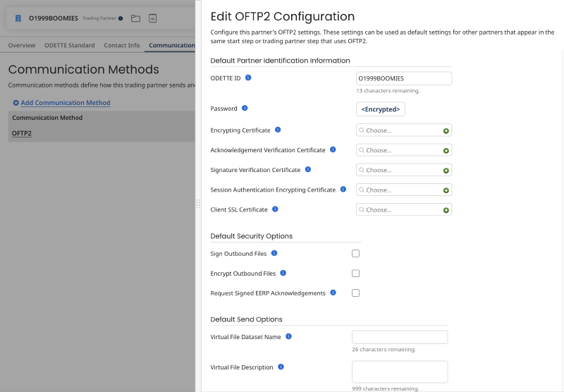Create new Encrypting Certificate with green plus
The image size is (564, 392).
446,131
